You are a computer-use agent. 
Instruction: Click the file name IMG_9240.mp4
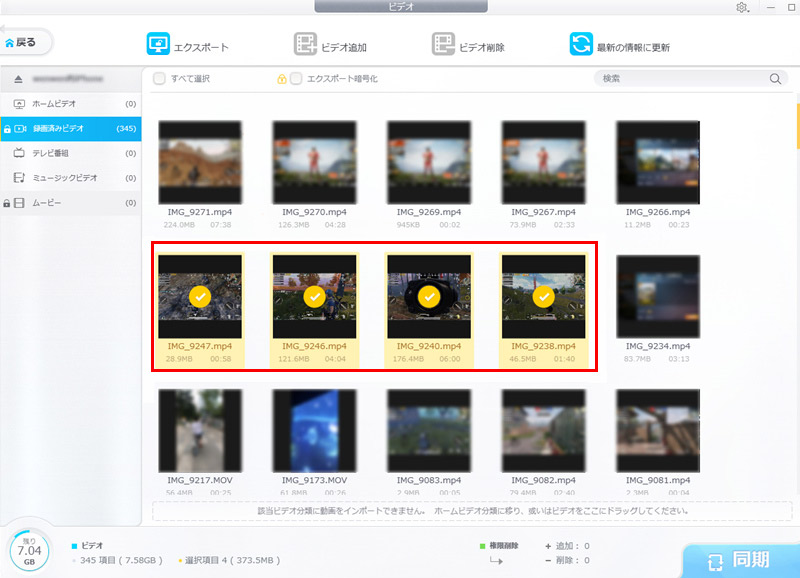[429, 346]
